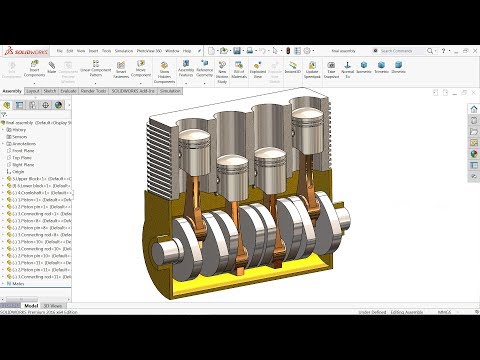Select Front Plane in tree
This screenshot has width=480, height=360.
23,151
